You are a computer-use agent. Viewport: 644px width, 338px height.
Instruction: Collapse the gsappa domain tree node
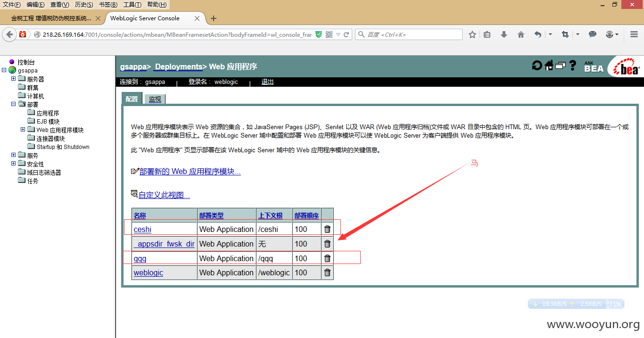[4, 70]
